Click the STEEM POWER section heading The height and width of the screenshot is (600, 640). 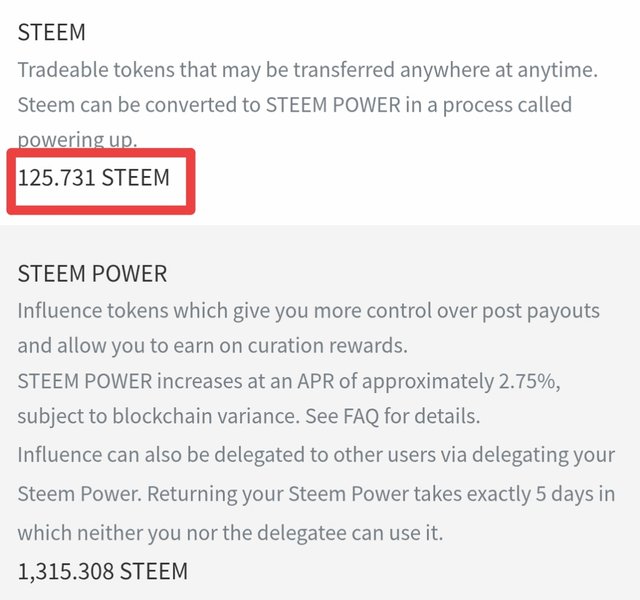click(x=92, y=273)
